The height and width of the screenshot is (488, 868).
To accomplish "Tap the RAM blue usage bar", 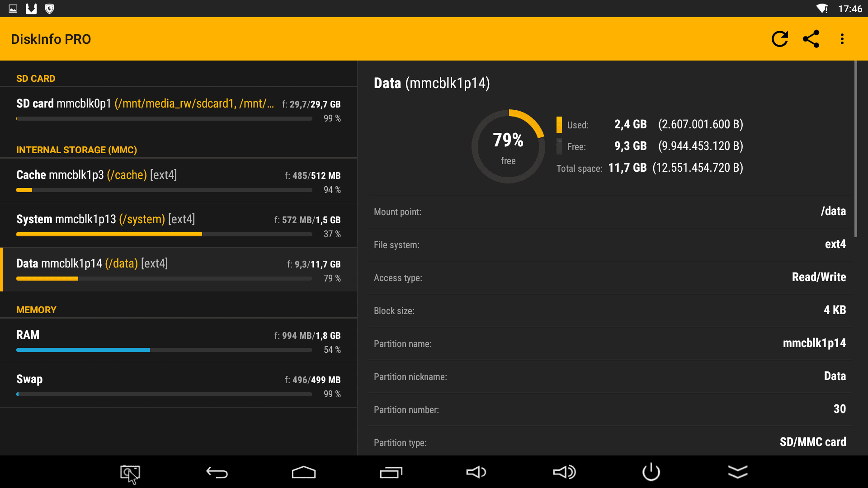I will tap(164, 350).
